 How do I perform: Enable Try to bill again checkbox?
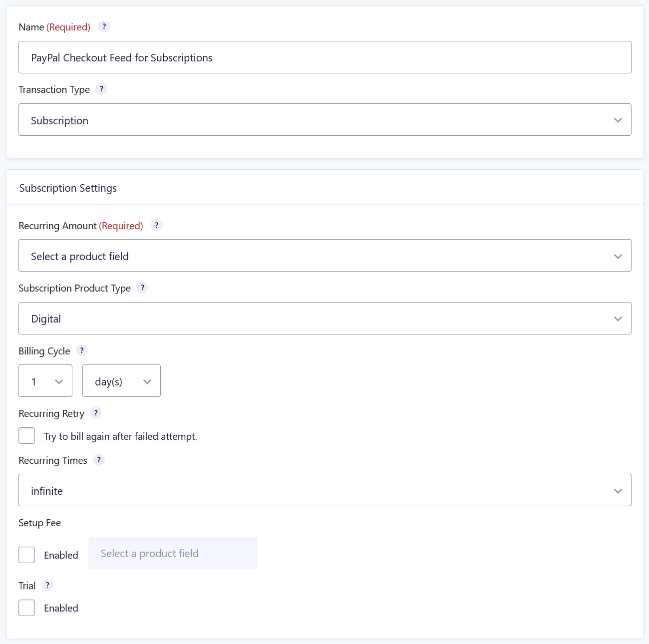(27, 436)
